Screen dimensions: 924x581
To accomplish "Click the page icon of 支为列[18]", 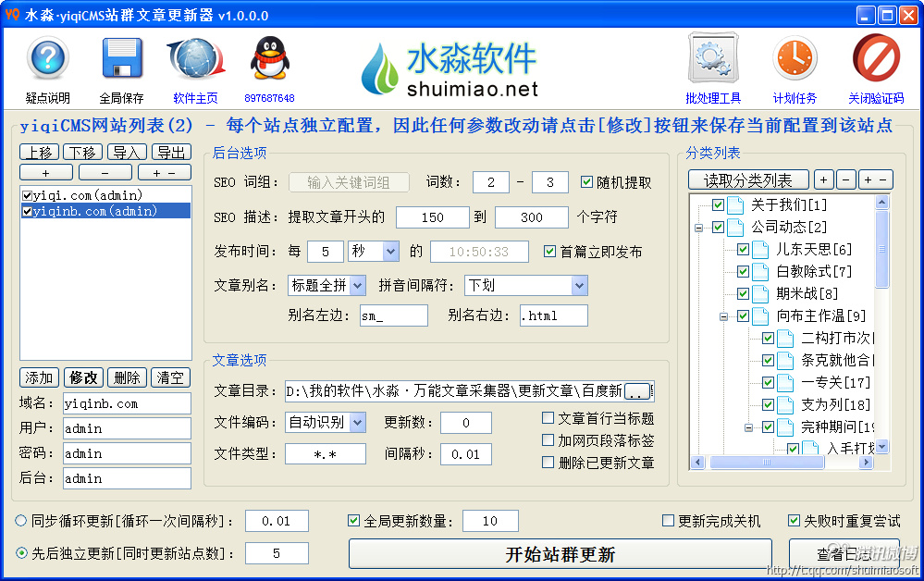I will (x=785, y=405).
